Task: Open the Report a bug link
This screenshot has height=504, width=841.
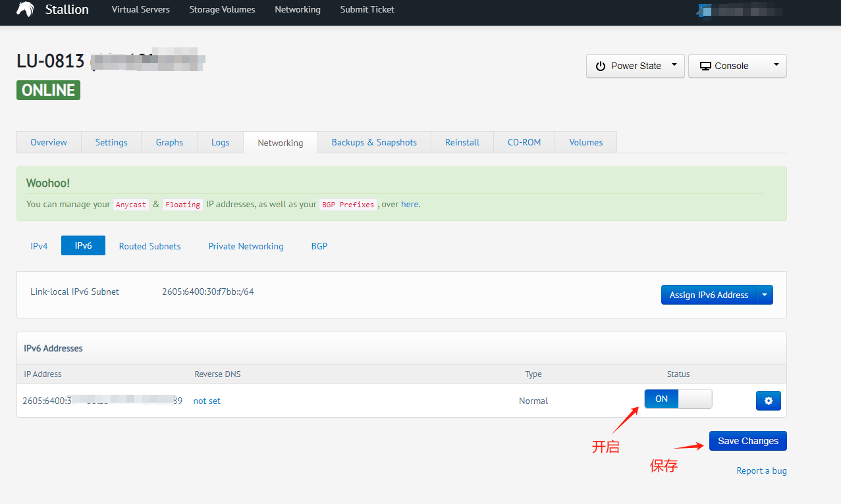Action: pos(761,470)
